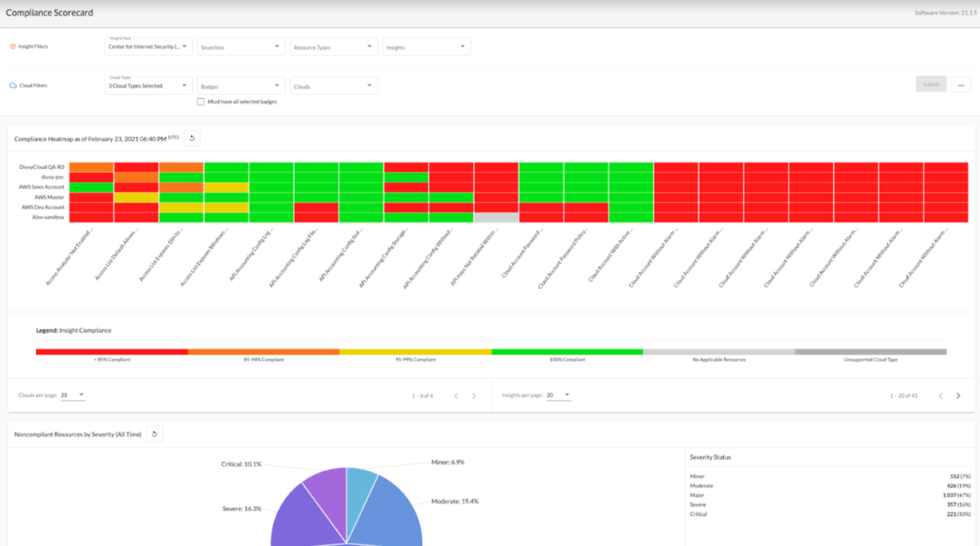980x546 pixels.
Task: Open the Badges filter dropdown
Action: [x=241, y=85]
